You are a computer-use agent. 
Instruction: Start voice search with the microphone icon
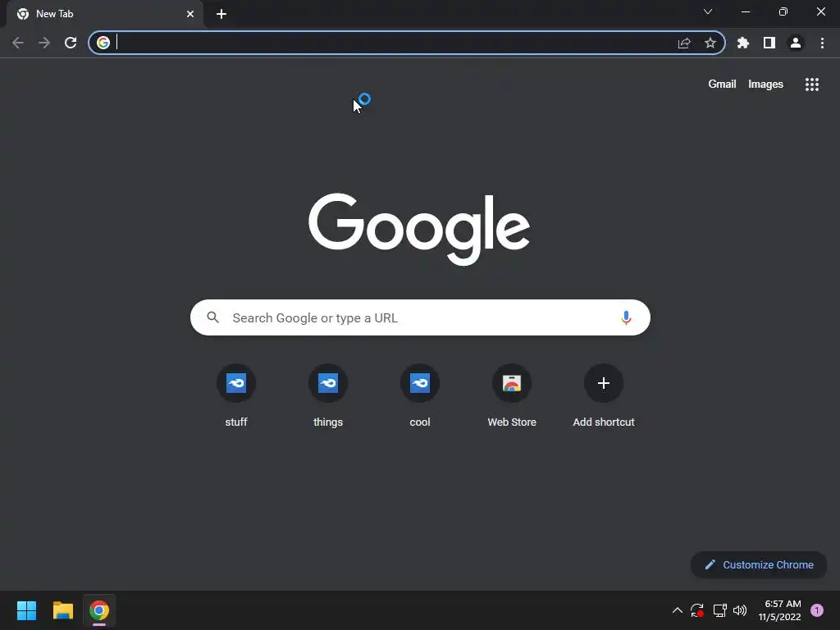coord(626,317)
